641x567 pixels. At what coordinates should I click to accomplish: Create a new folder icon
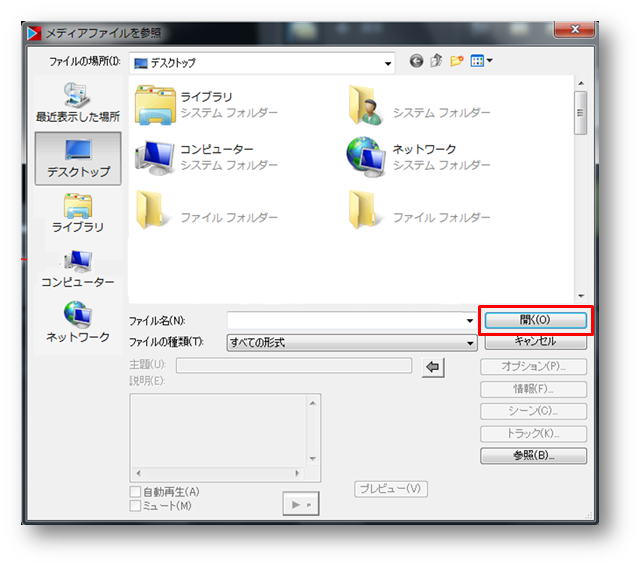point(457,61)
